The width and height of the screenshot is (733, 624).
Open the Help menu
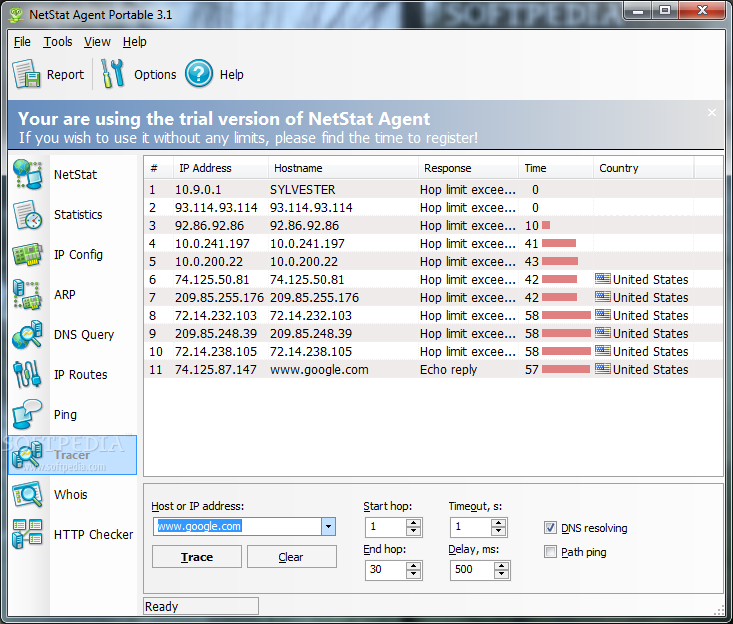click(135, 42)
